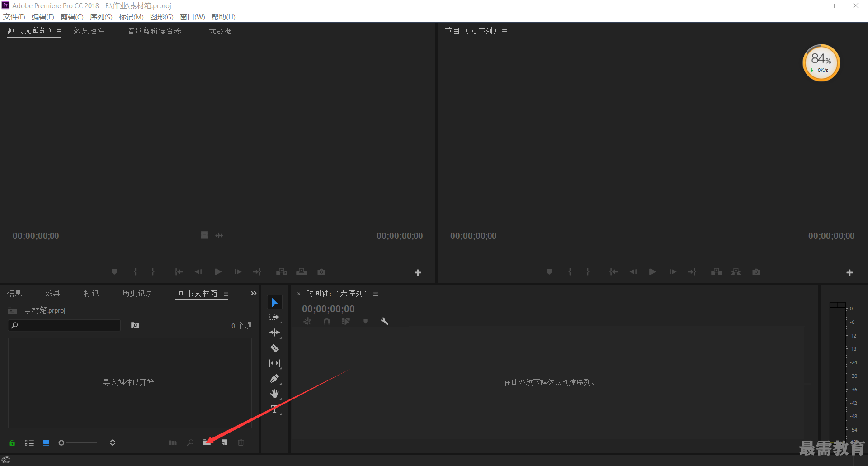
Task: Export frame camera icon in Source monitor
Action: click(321, 272)
